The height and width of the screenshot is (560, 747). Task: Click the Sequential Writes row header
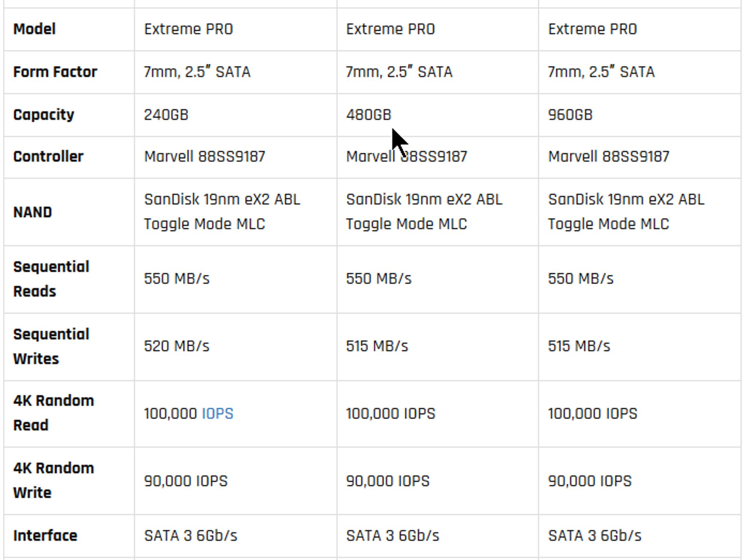point(51,347)
